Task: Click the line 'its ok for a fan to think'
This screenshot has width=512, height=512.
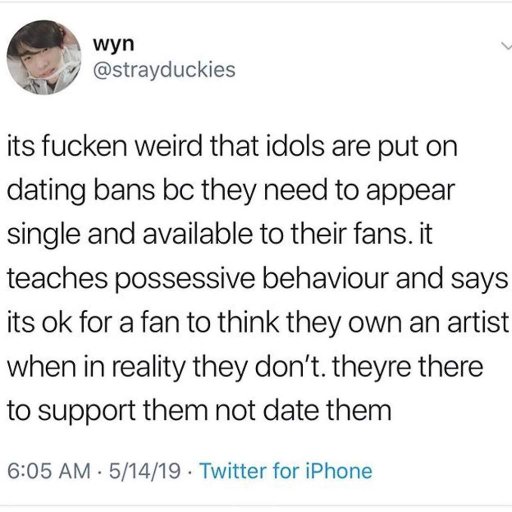Action: 258,323
